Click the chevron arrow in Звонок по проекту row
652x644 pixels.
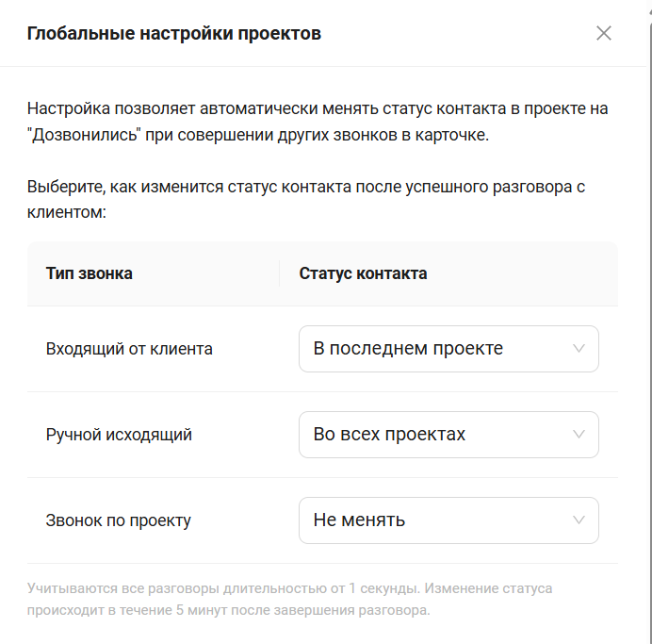(579, 520)
